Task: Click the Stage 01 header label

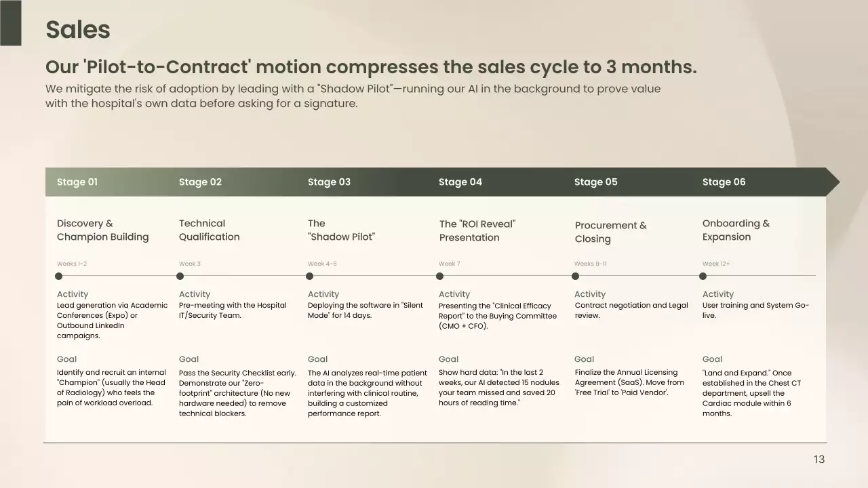Action: pyautogui.click(x=77, y=182)
